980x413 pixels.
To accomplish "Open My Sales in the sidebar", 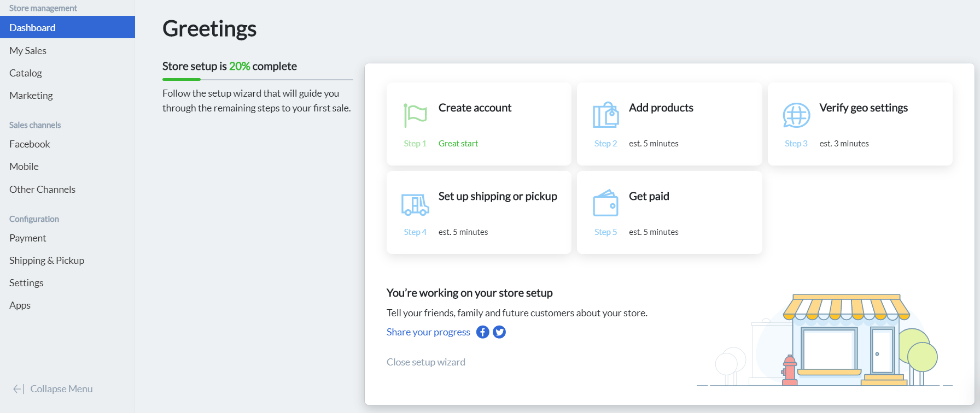I will 28,51.
